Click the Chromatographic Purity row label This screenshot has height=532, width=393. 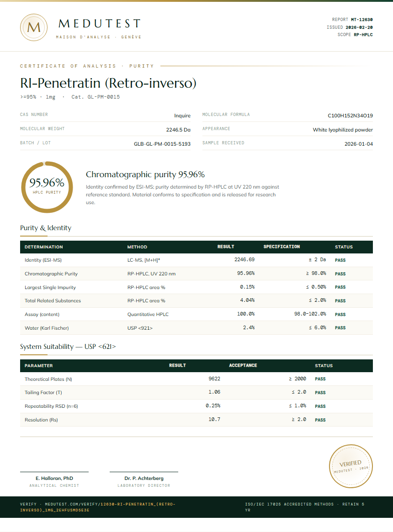[51, 274]
